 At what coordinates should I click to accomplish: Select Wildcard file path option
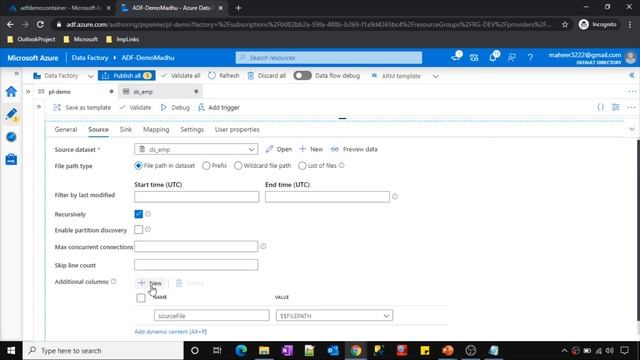[238, 166]
